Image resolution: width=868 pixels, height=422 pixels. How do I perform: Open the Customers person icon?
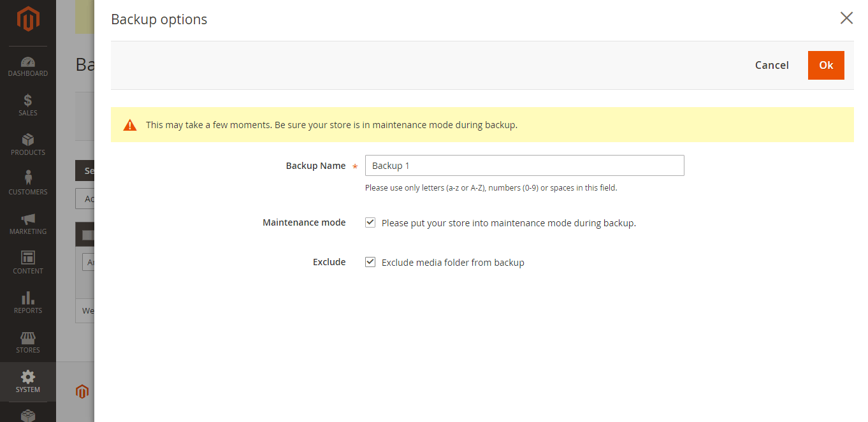coord(28,178)
